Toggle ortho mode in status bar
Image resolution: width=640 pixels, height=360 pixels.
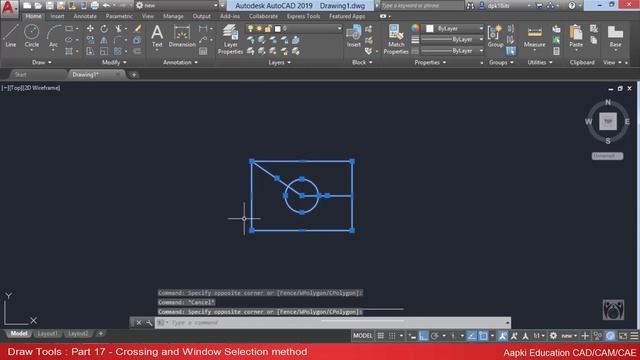424,336
